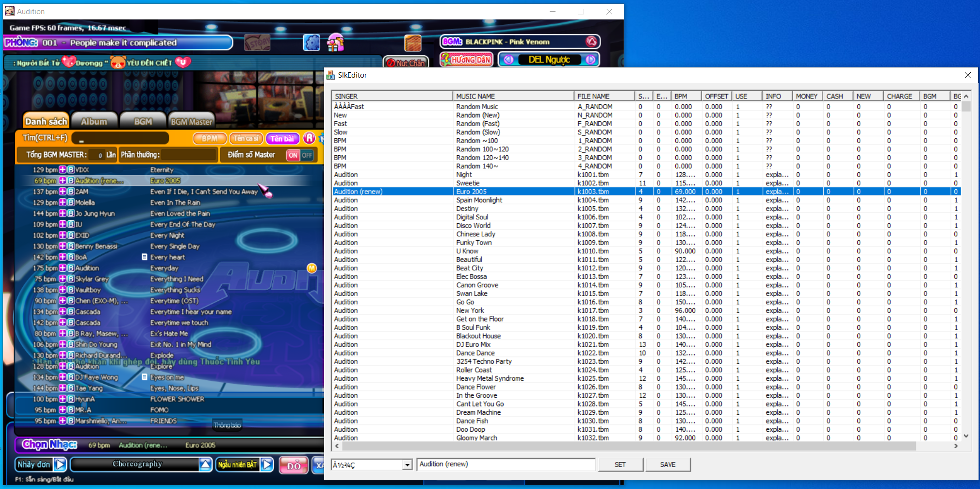Image resolution: width=980 pixels, height=489 pixels.
Task: Open the blue gear settings icon
Action: [311, 43]
